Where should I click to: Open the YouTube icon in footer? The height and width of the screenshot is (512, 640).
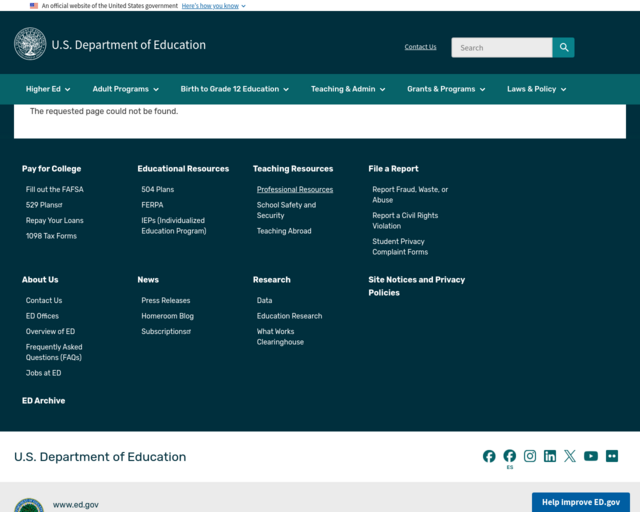591,456
